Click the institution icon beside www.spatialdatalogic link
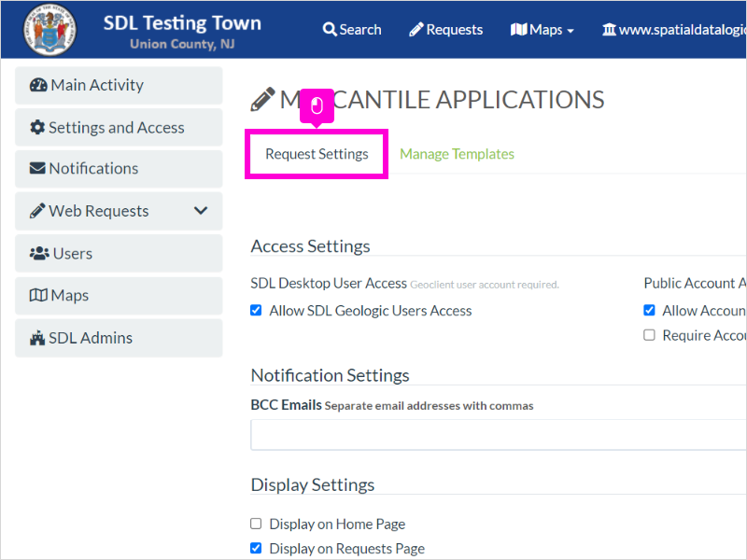The width and height of the screenshot is (747, 560). (x=609, y=30)
